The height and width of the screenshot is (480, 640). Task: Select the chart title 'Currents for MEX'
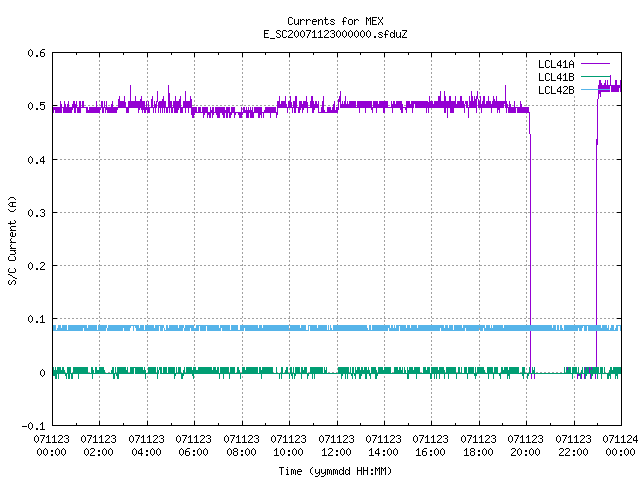[x=335, y=21]
